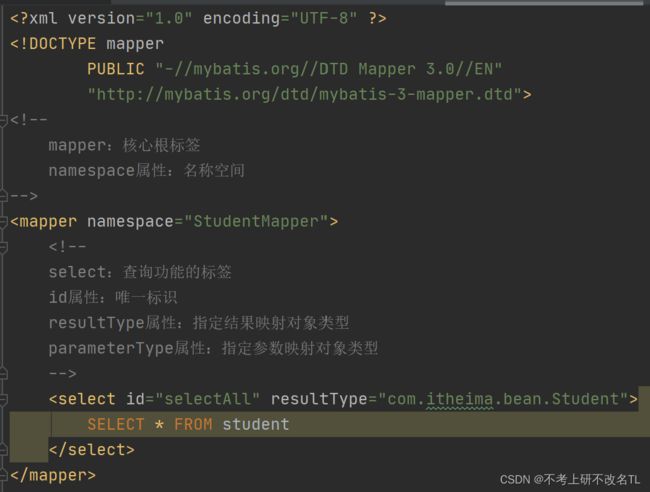Click the "-//mybatis.org//DTD Mapper 3.0//EN" string
Viewport: 650px width, 492px height.
329,69
